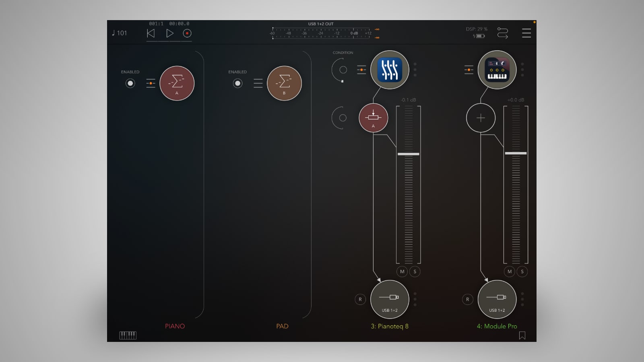Open the mixer node A on the PIANO channel
The height and width of the screenshot is (362, 644).
(x=176, y=83)
